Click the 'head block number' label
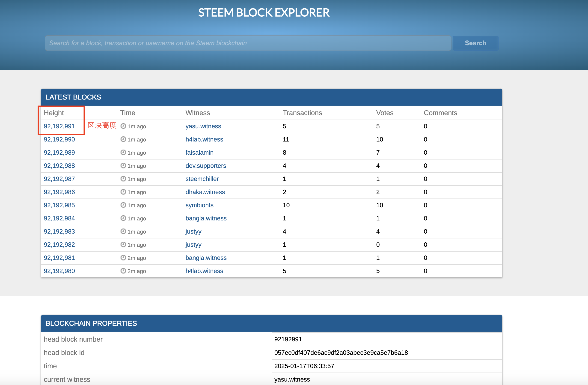 (x=73, y=339)
